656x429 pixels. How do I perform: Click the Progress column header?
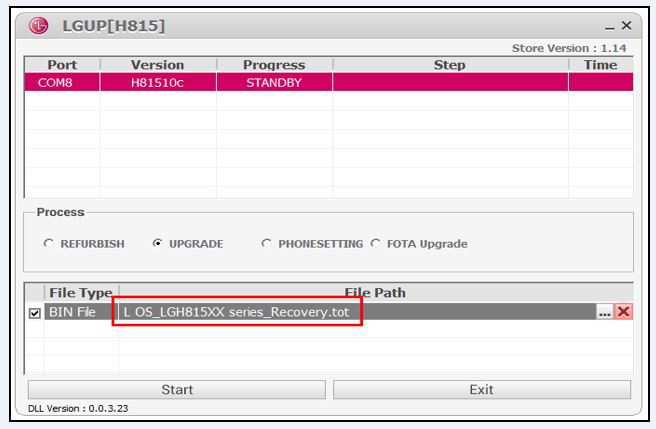tap(274, 65)
